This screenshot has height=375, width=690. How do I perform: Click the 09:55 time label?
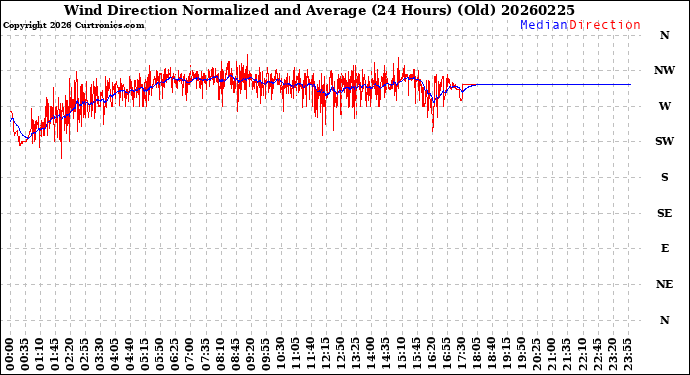pyautogui.click(x=265, y=354)
